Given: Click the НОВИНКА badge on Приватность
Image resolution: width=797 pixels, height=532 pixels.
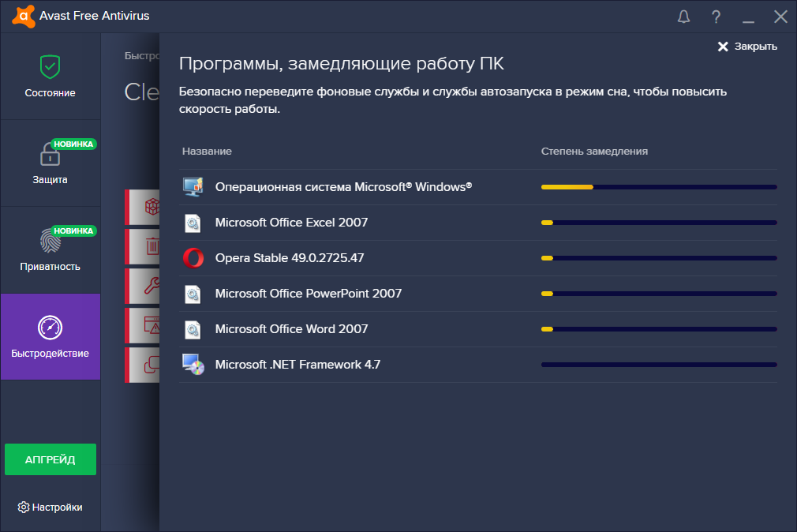Looking at the screenshot, I should 73,231.
